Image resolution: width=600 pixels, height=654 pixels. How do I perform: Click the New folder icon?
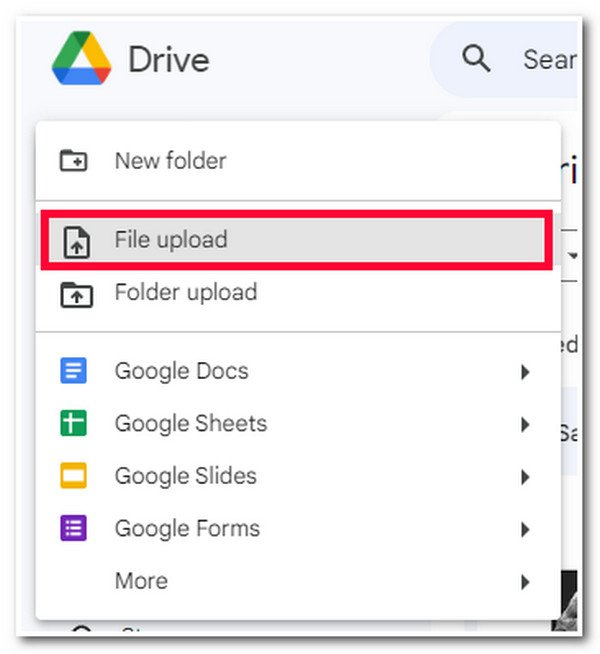[x=73, y=160]
